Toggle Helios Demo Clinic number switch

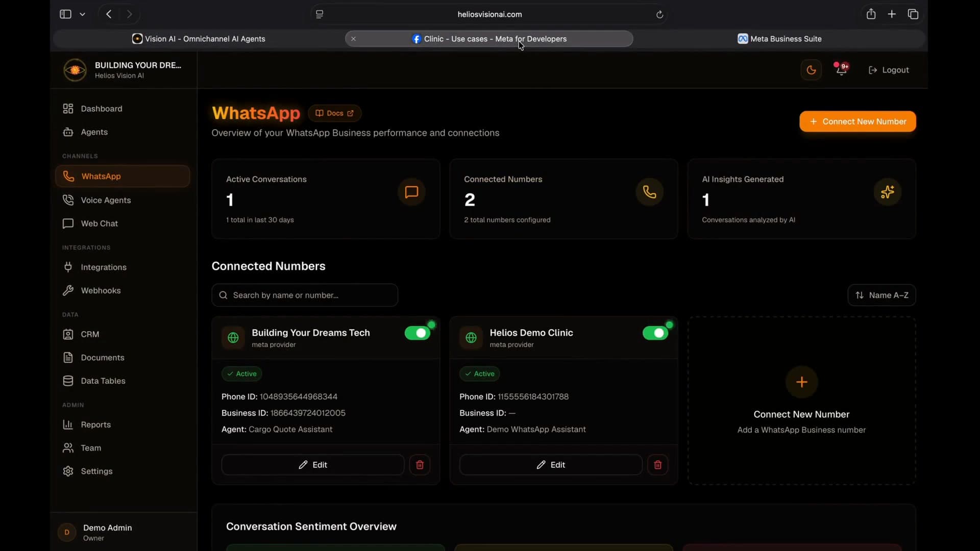655,333
